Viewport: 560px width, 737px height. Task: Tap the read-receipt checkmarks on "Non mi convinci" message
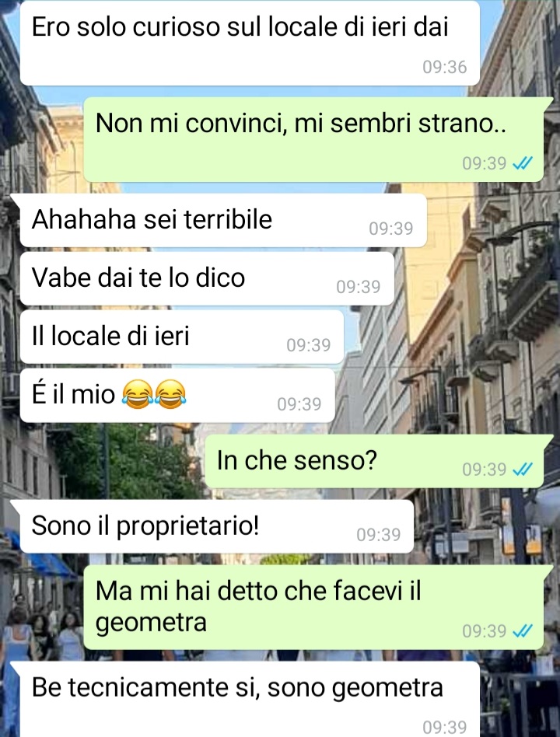coord(523,163)
